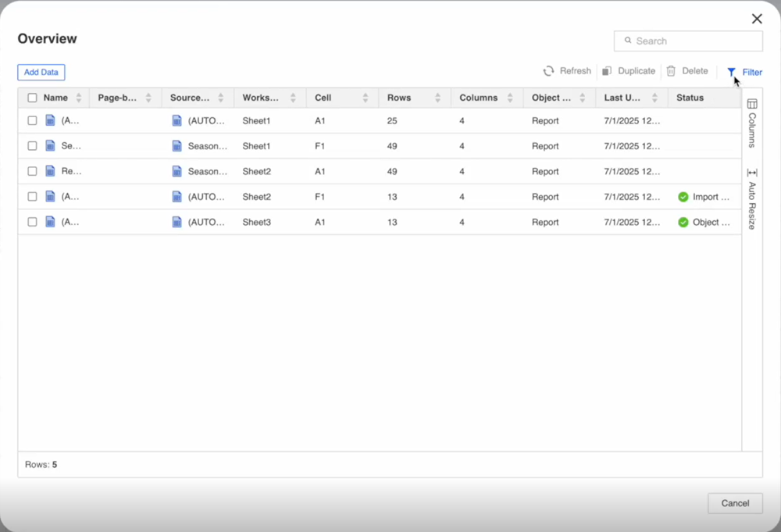Click the Delete trash icon
The width and height of the screenshot is (781, 532).
click(671, 71)
